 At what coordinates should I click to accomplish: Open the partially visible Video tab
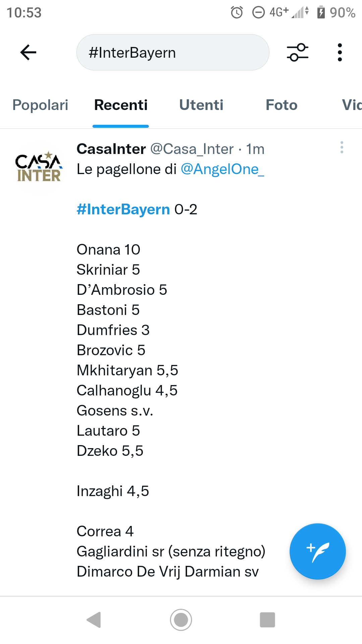[x=352, y=105]
